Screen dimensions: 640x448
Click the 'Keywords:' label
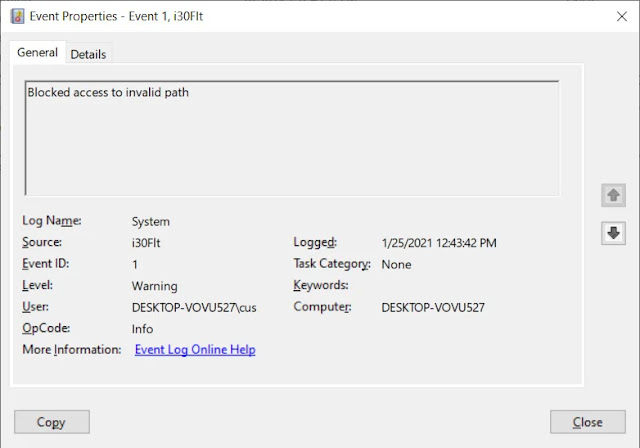click(321, 285)
